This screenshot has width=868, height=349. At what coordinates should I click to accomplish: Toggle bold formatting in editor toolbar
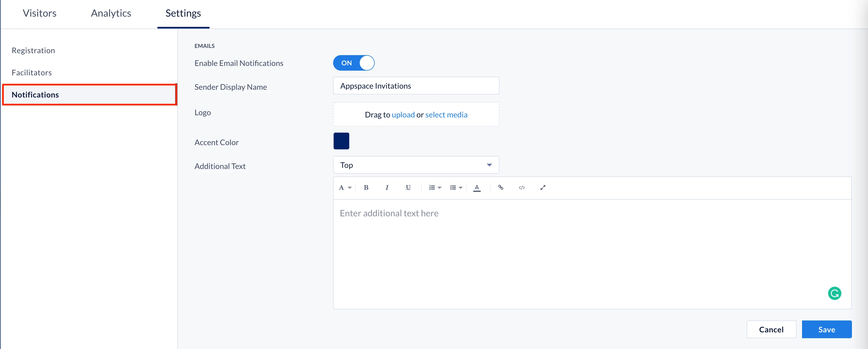click(366, 188)
